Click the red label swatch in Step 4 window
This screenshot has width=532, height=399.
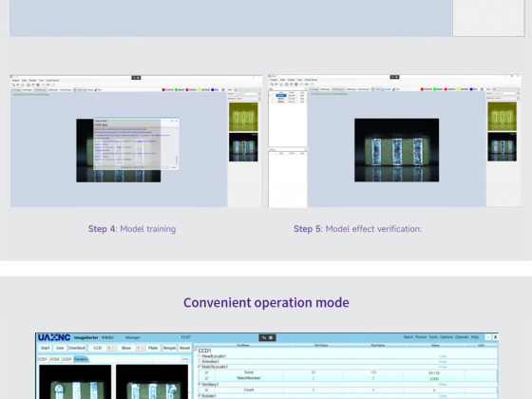[163, 90]
